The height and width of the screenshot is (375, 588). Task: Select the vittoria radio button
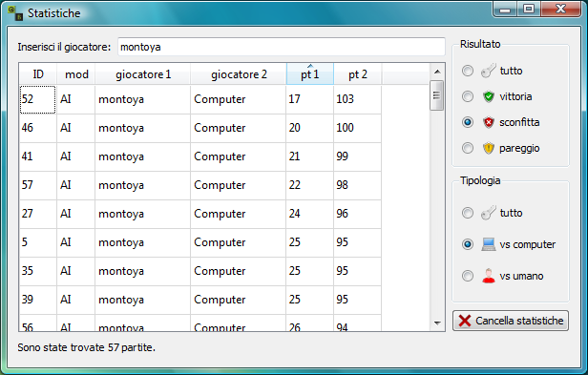468,96
